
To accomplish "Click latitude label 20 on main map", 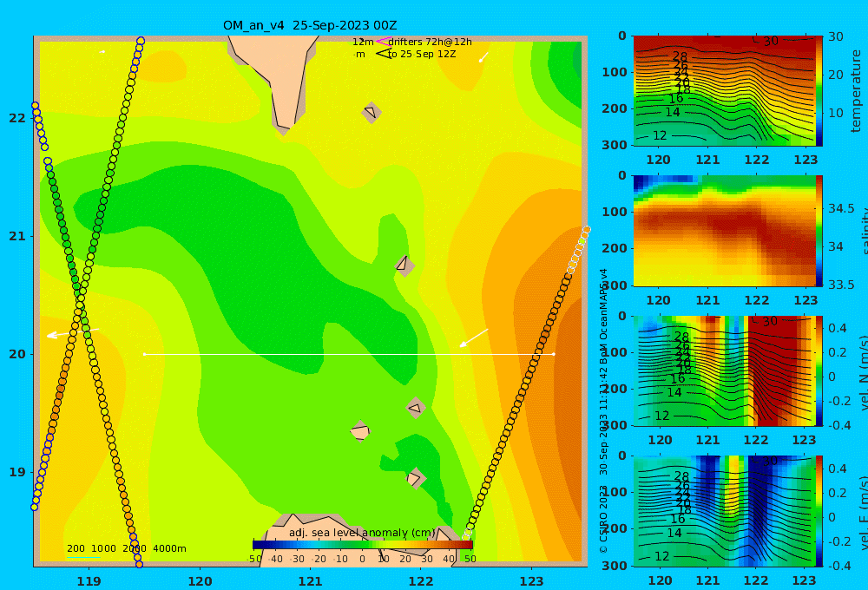I will pyautogui.click(x=17, y=354).
